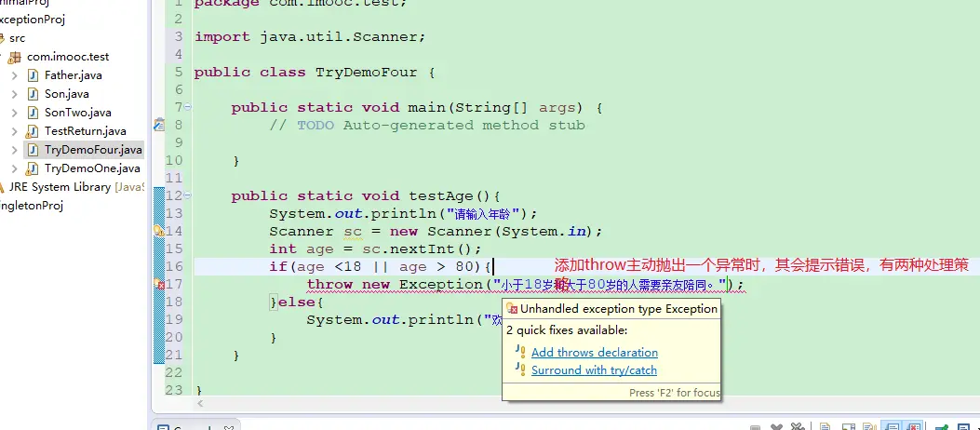The height and width of the screenshot is (430, 980).
Task: Click the left arrow of the editor horizontal scrollbar
Action: pos(200,404)
